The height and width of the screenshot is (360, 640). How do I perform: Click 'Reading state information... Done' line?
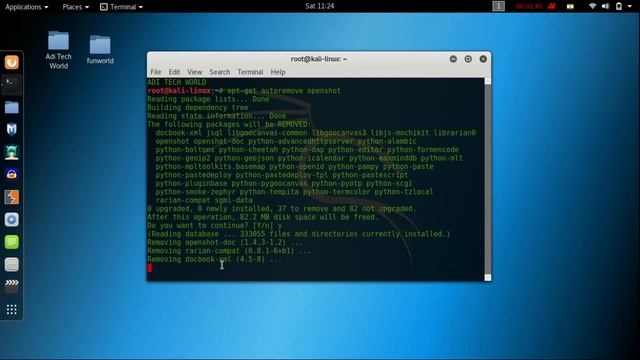217,116
